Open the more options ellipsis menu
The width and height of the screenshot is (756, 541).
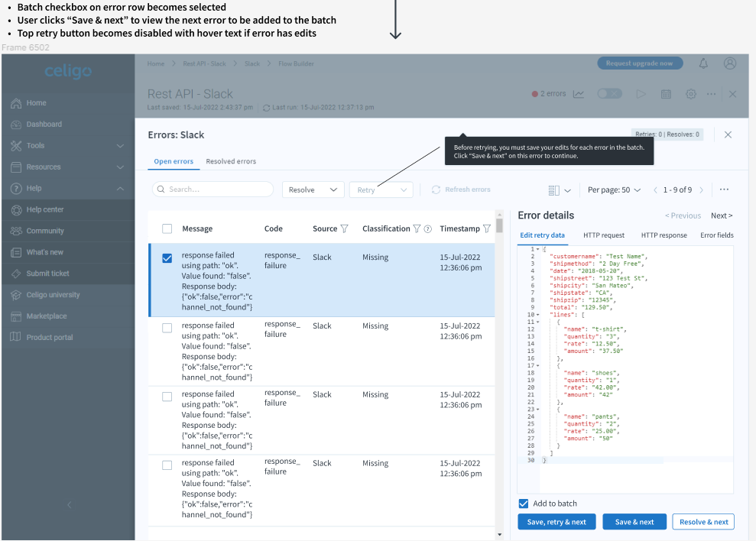click(x=724, y=190)
